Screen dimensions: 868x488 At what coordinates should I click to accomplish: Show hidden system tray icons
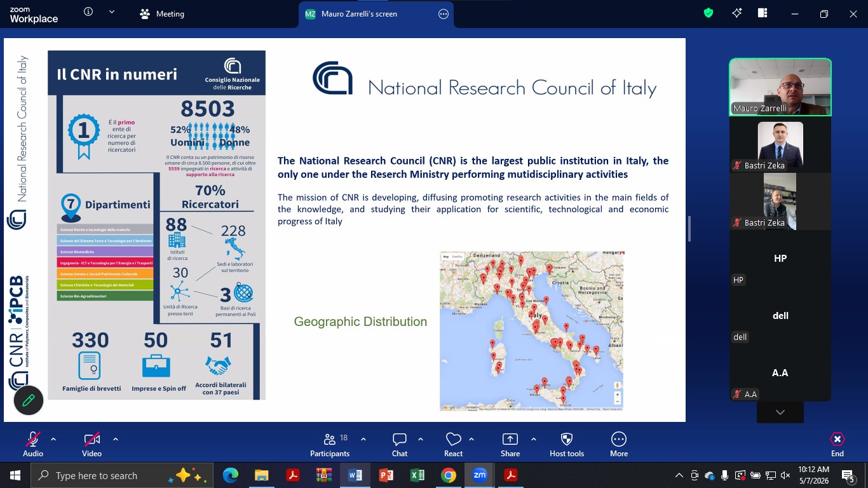pos(679,475)
